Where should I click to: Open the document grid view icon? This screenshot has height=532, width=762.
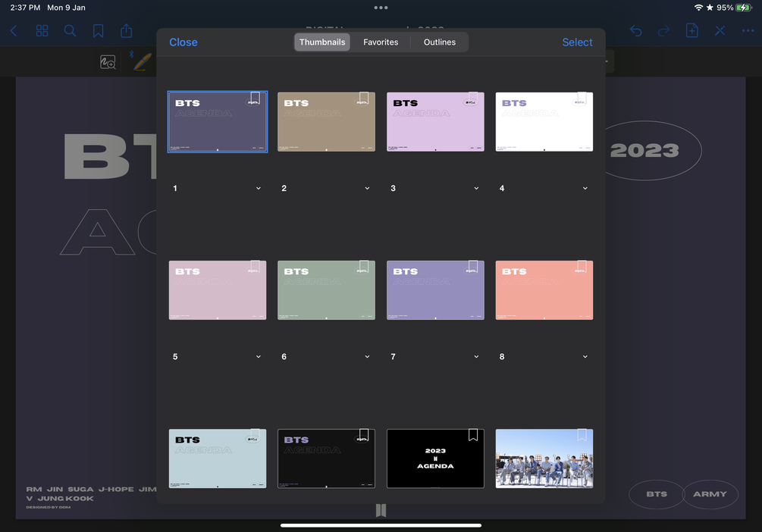pos(42,31)
